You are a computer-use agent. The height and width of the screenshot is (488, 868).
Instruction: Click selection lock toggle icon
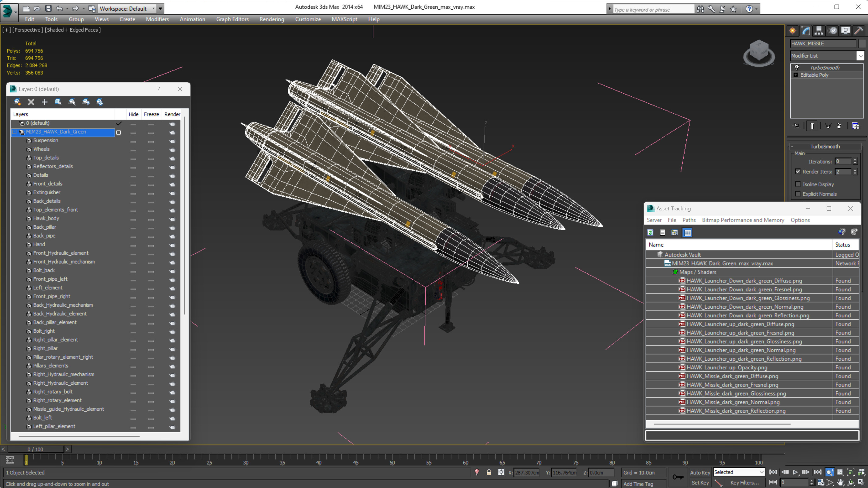[489, 472]
